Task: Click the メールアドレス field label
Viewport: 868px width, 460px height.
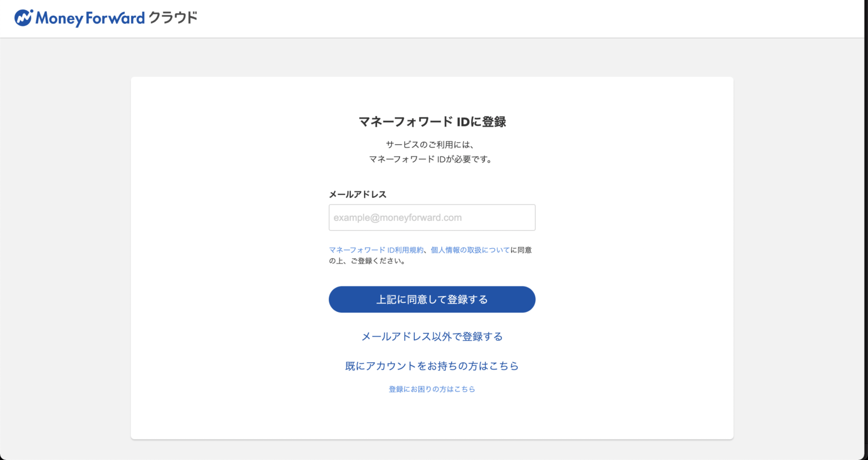Action: [358, 194]
